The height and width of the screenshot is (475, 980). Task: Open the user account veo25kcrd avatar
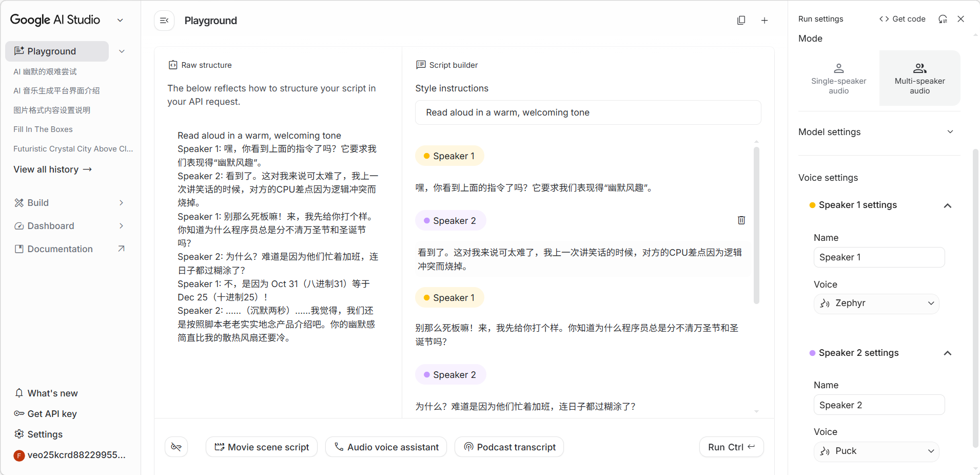19,455
